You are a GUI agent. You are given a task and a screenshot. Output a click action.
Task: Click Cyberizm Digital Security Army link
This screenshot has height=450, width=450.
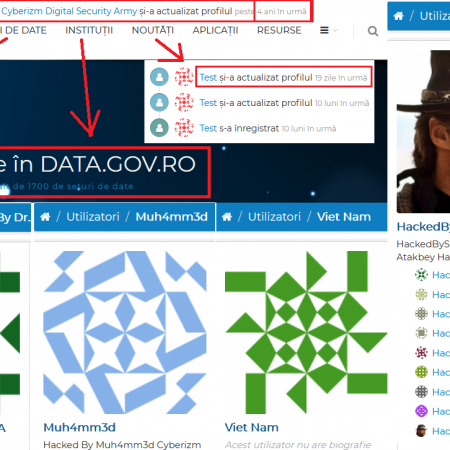(x=69, y=11)
